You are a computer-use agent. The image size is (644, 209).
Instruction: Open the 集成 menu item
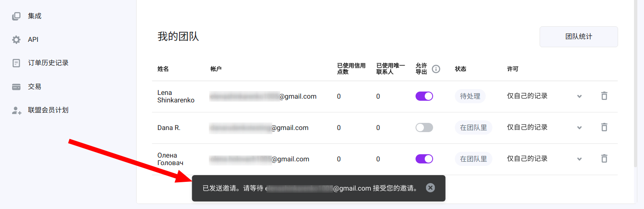pos(35,16)
